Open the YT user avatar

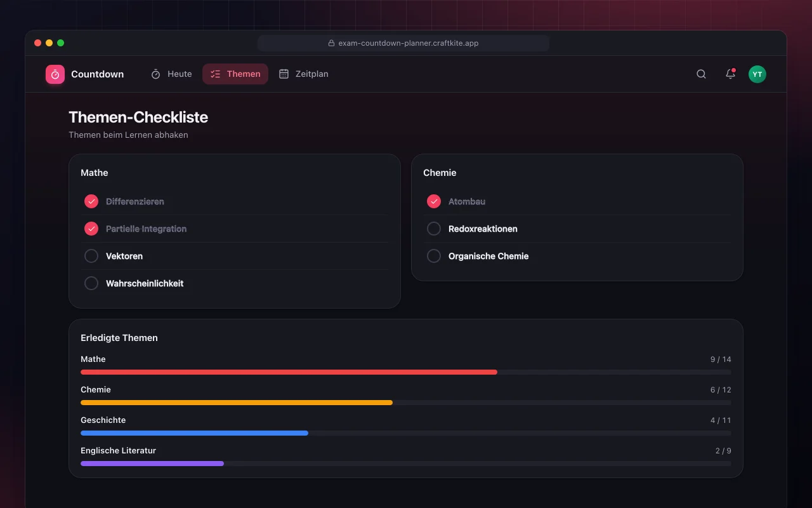(x=757, y=74)
